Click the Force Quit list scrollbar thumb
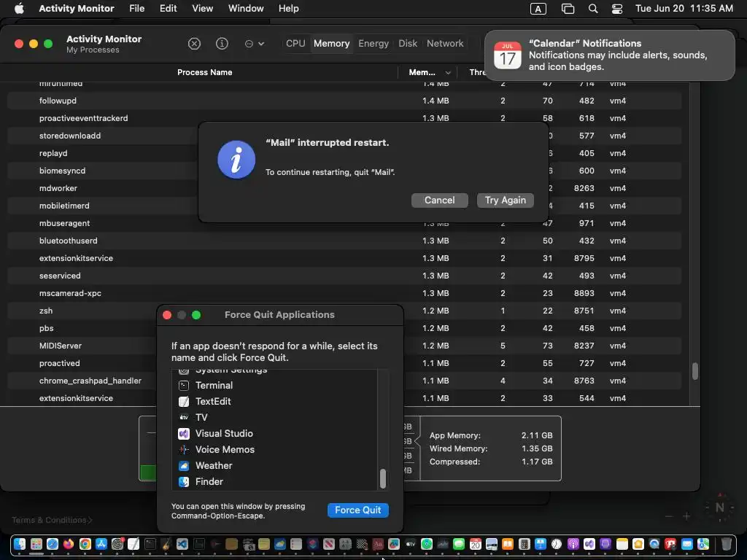 click(382, 478)
